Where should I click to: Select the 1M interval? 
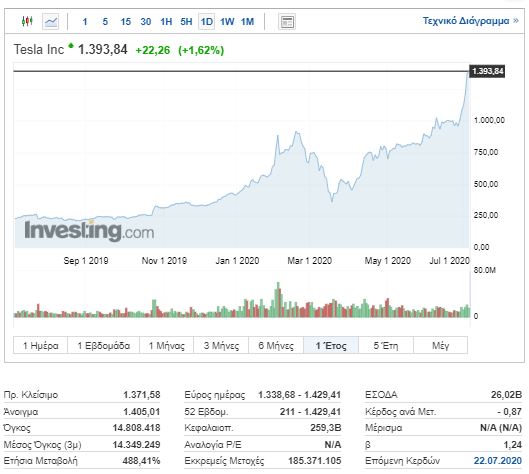click(247, 22)
